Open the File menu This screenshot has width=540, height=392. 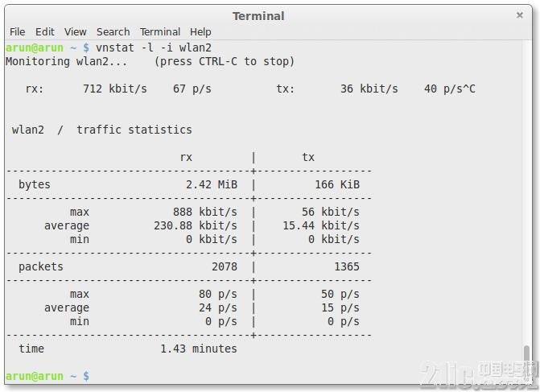click(17, 32)
